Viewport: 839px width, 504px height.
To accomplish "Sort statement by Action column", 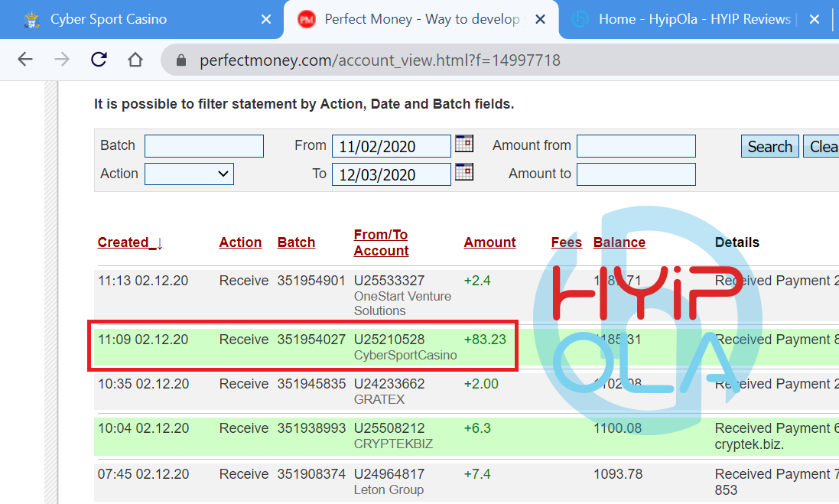I will [x=240, y=242].
